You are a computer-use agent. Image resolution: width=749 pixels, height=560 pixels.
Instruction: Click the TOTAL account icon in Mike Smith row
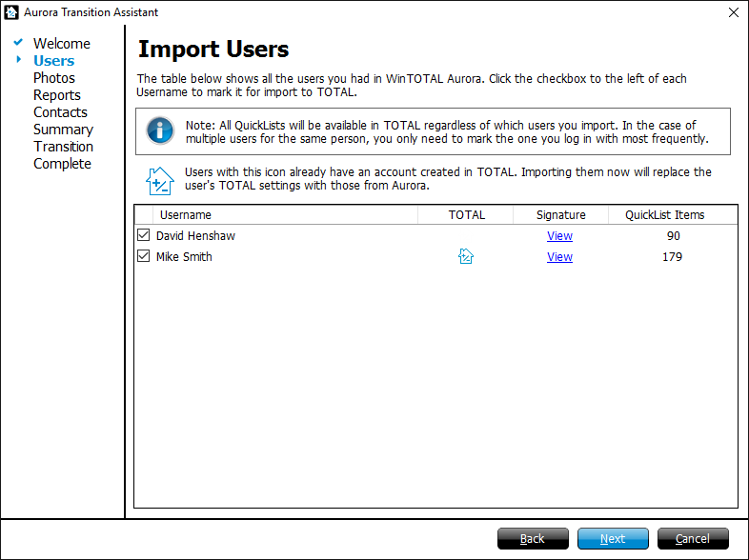pos(466,256)
